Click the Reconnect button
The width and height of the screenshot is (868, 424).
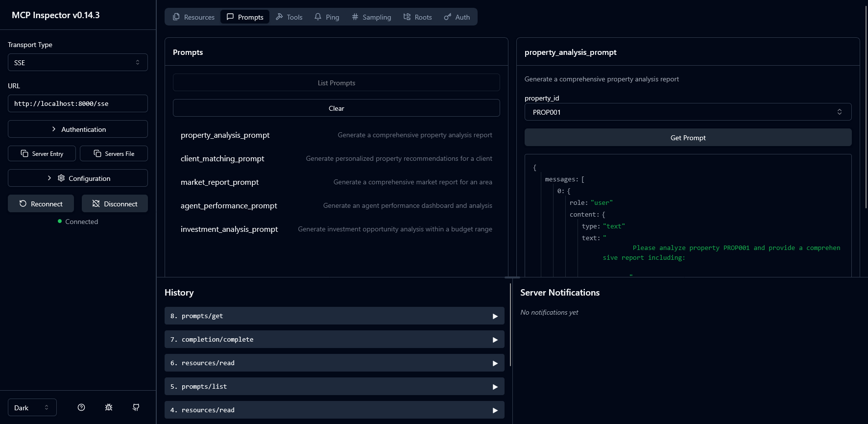[41, 203]
